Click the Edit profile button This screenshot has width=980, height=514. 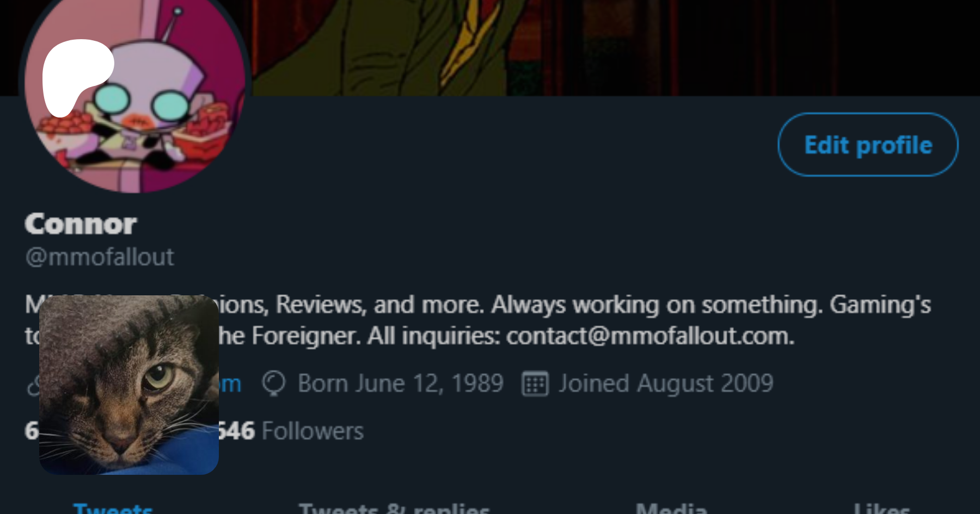point(868,145)
